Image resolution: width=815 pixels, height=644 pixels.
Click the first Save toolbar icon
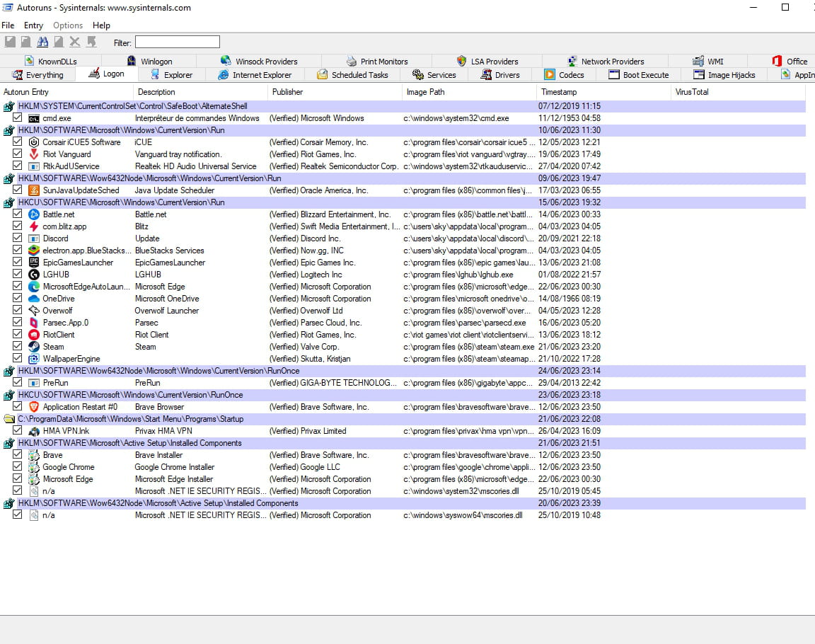point(10,42)
